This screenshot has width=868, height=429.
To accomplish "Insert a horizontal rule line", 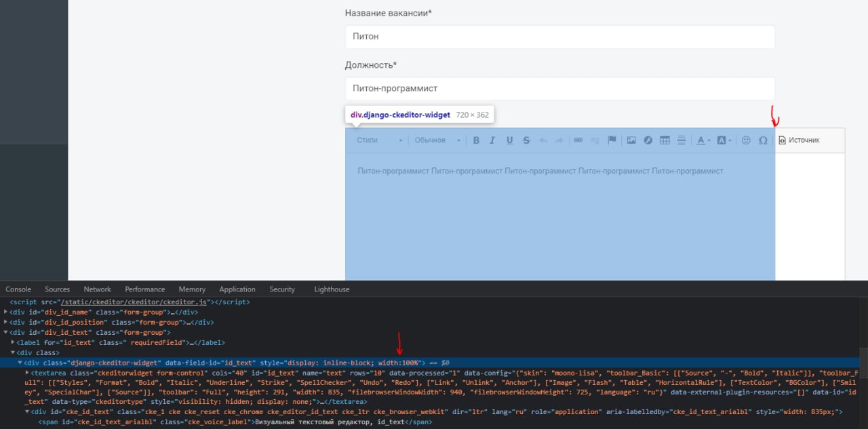I will pos(682,140).
